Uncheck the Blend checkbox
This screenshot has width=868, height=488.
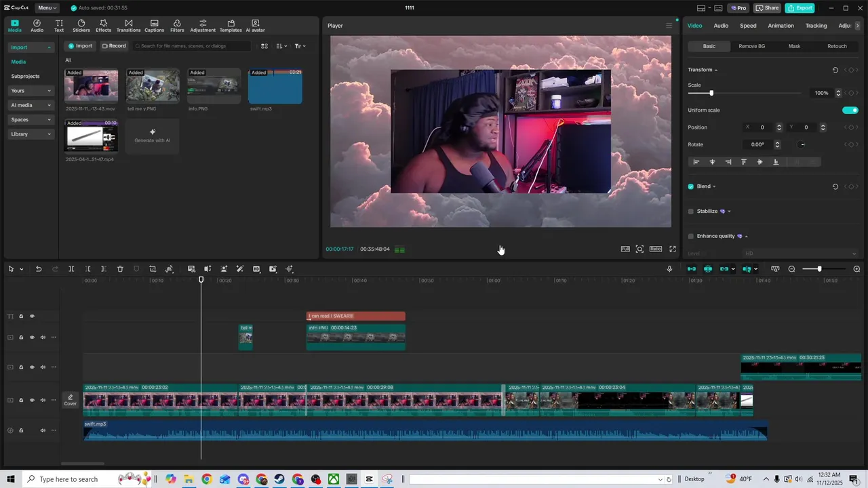click(x=691, y=186)
